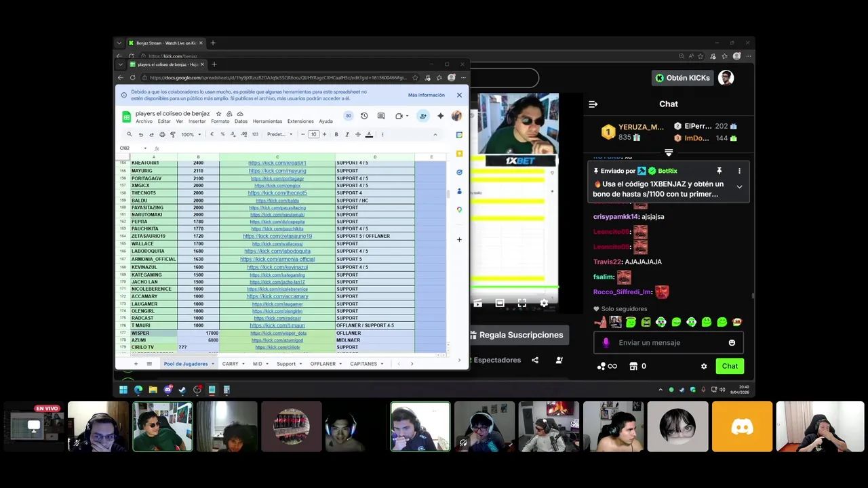Click the font size field showing 10
Screen dimensions: 868x488
313,134
